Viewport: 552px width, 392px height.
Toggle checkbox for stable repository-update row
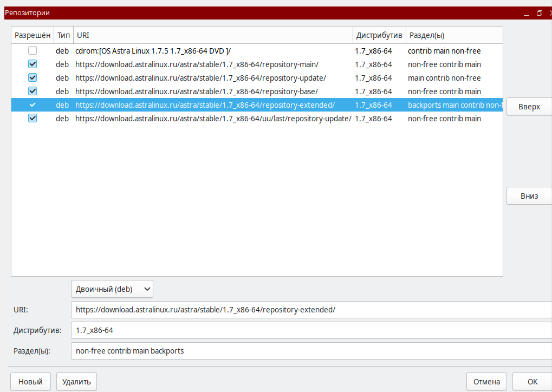tap(33, 78)
